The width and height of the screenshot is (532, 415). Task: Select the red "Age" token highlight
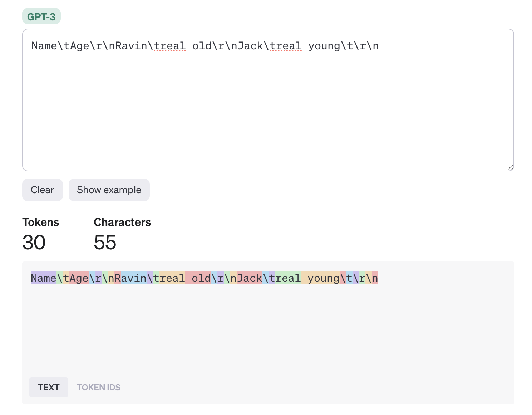pyautogui.click(x=79, y=278)
